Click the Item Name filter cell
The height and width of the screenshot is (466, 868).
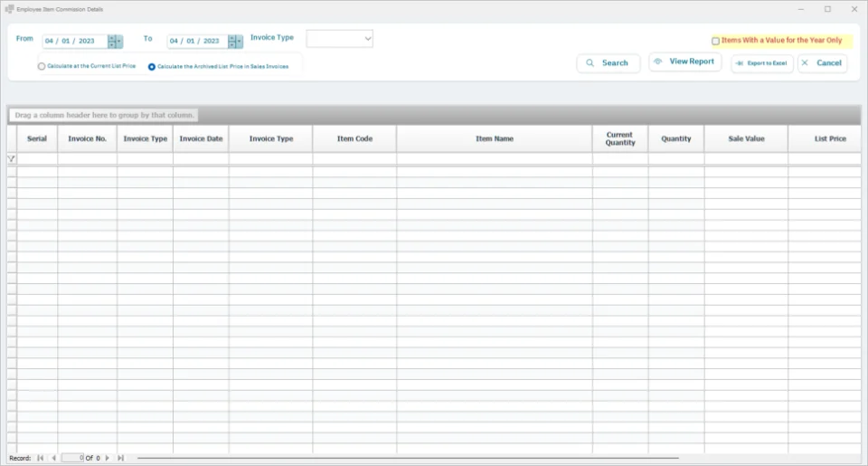(x=495, y=159)
